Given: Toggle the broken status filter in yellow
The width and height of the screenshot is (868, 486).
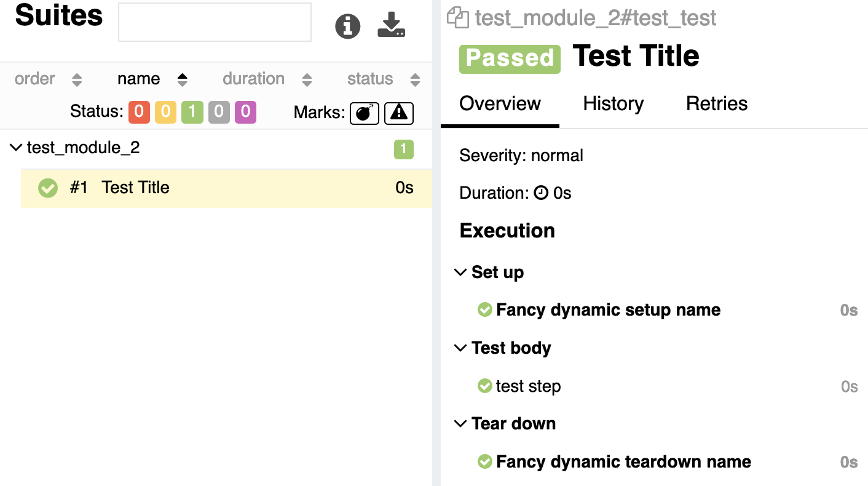Looking at the screenshot, I should (165, 112).
